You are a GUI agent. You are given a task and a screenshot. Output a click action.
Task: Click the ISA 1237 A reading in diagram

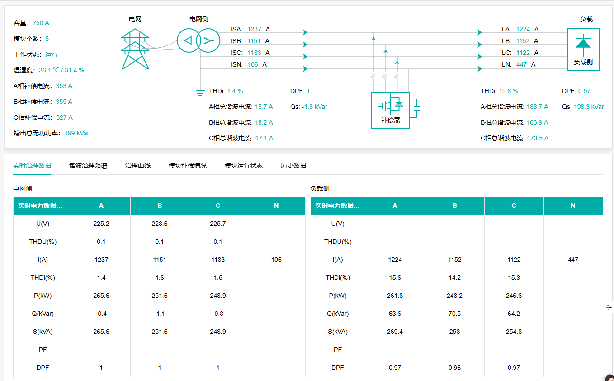point(250,29)
